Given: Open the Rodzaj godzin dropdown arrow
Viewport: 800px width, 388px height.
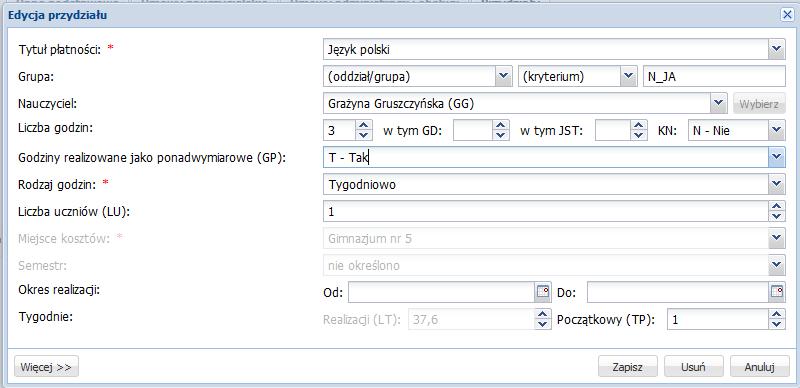Looking at the screenshot, I should tap(777, 185).
